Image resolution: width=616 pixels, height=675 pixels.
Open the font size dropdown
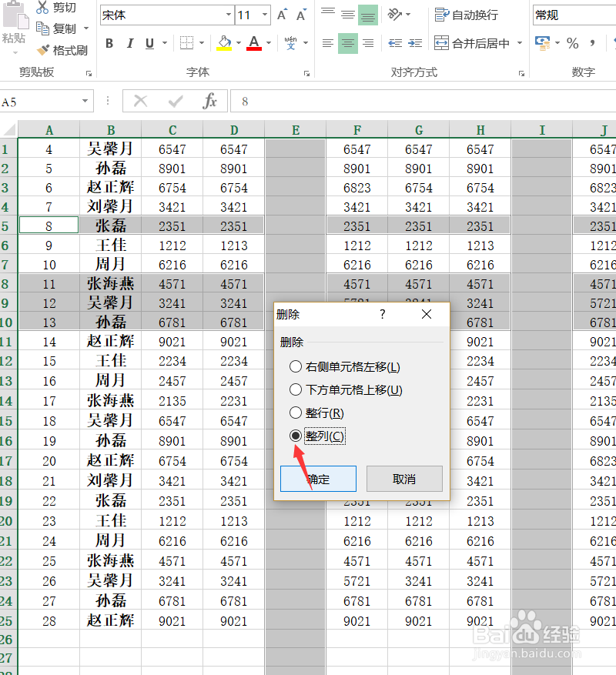point(264,14)
